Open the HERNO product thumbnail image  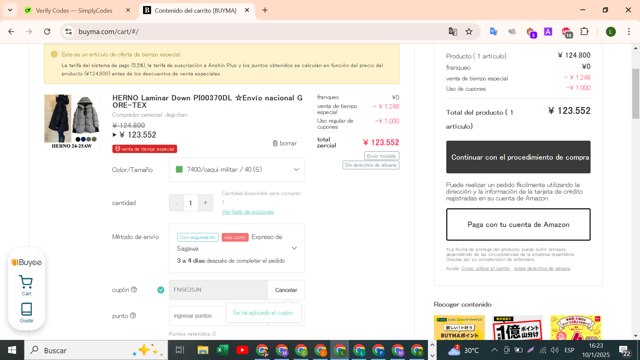point(72,121)
